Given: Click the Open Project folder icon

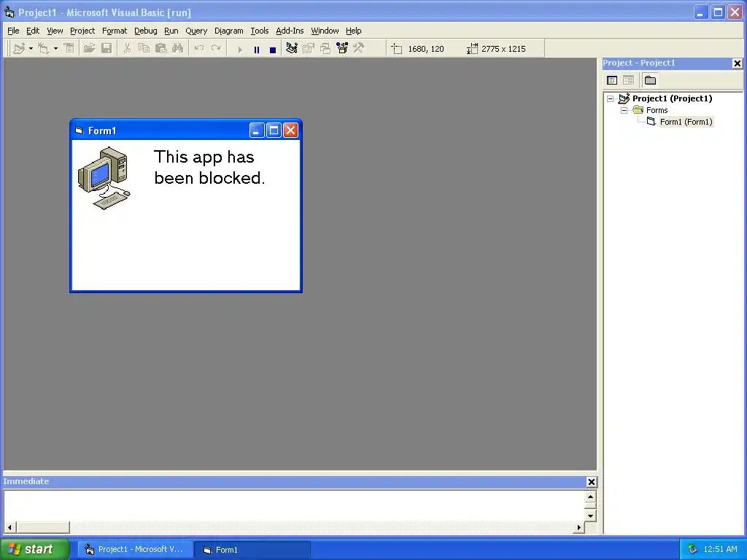Looking at the screenshot, I should coord(89,49).
